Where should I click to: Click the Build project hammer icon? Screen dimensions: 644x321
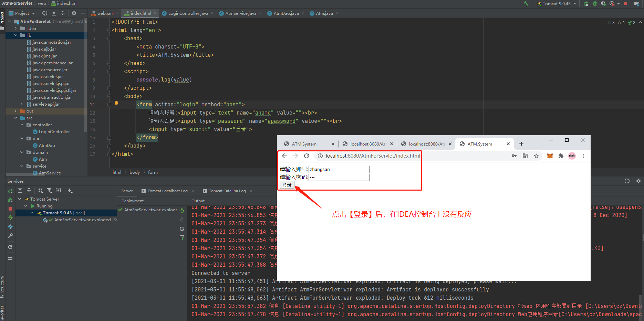[x=526, y=3]
